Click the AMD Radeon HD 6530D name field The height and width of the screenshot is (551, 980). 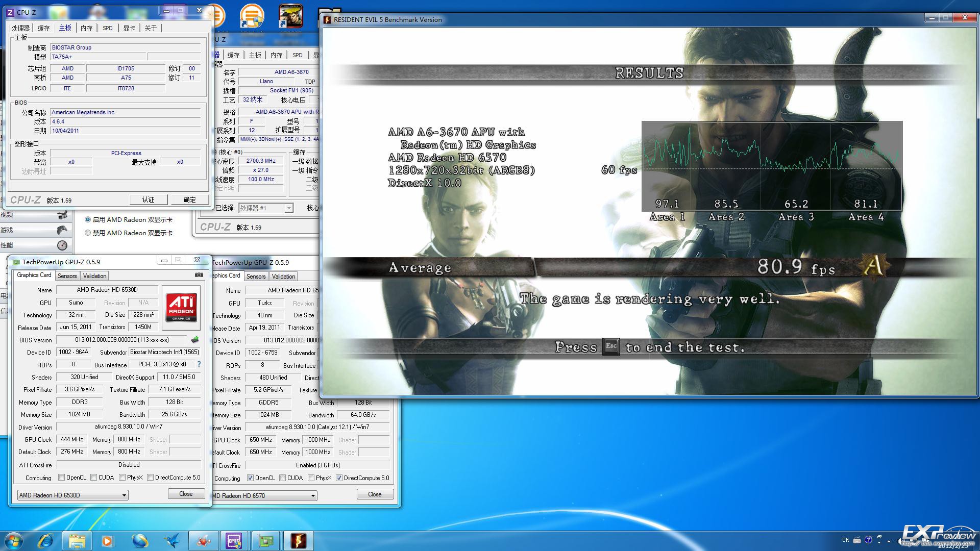pyautogui.click(x=107, y=290)
